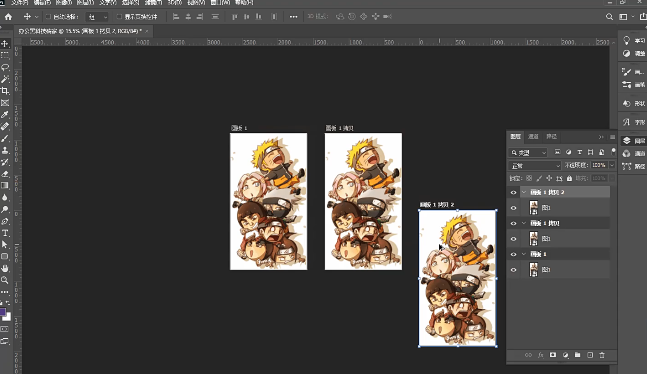Collapse the 画板 1 artboard group

pos(524,254)
